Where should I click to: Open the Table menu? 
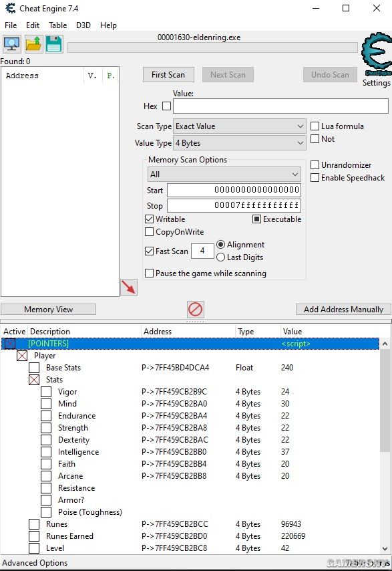(58, 25)
